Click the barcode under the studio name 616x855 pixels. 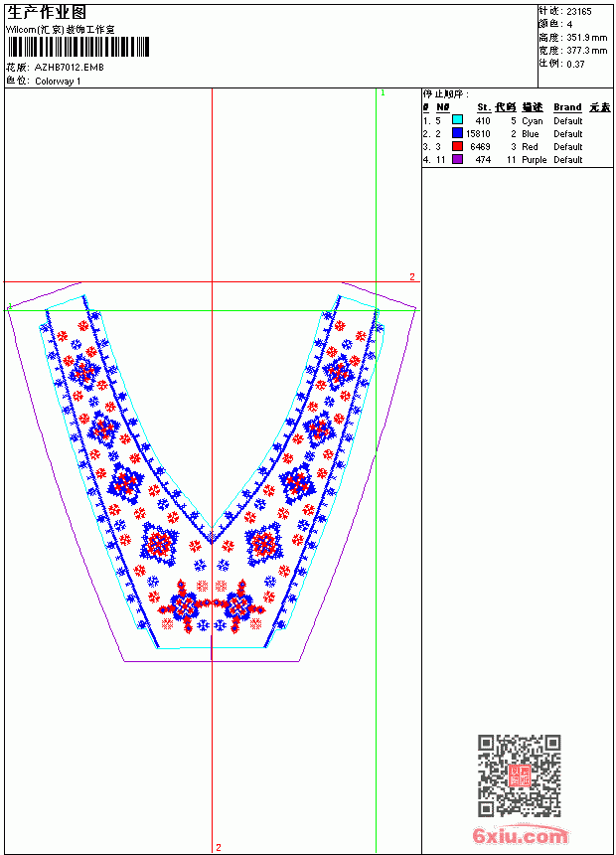coord(77,47)
